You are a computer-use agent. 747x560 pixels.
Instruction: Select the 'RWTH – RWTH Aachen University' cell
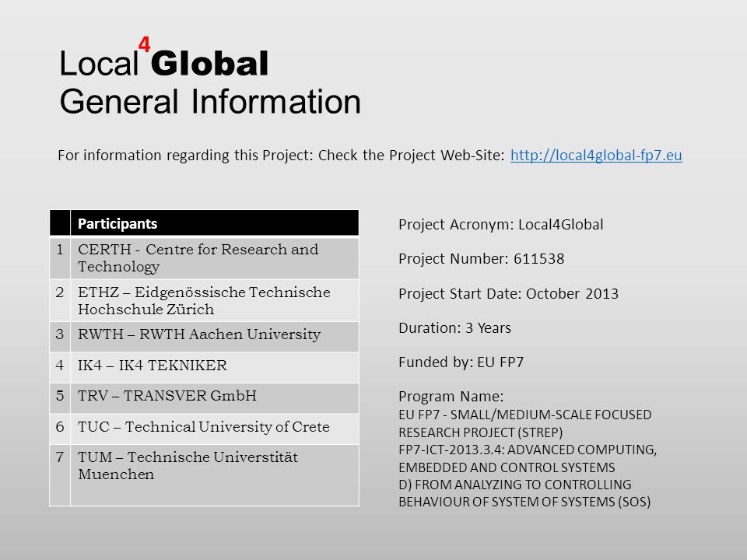coord(215,337)
